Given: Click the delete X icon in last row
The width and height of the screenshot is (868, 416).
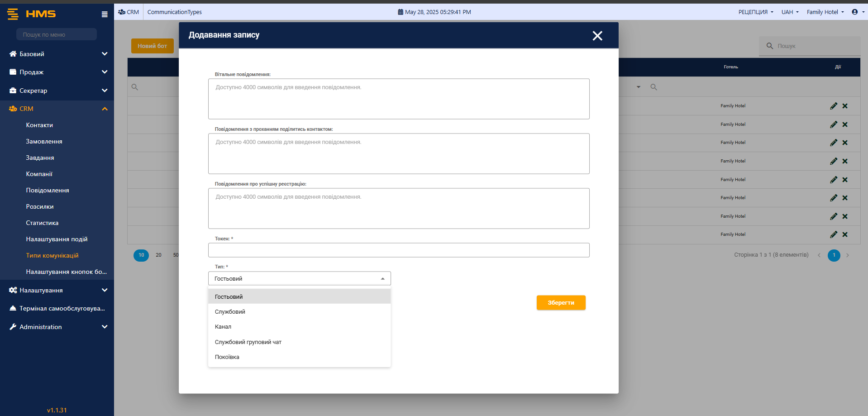Looking at the screenshot, I should tap(845, 234).
